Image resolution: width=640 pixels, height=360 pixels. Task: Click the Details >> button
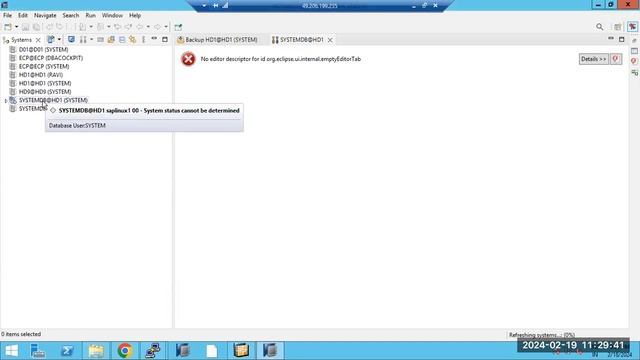pyautogui.click(x=593, y=59)
